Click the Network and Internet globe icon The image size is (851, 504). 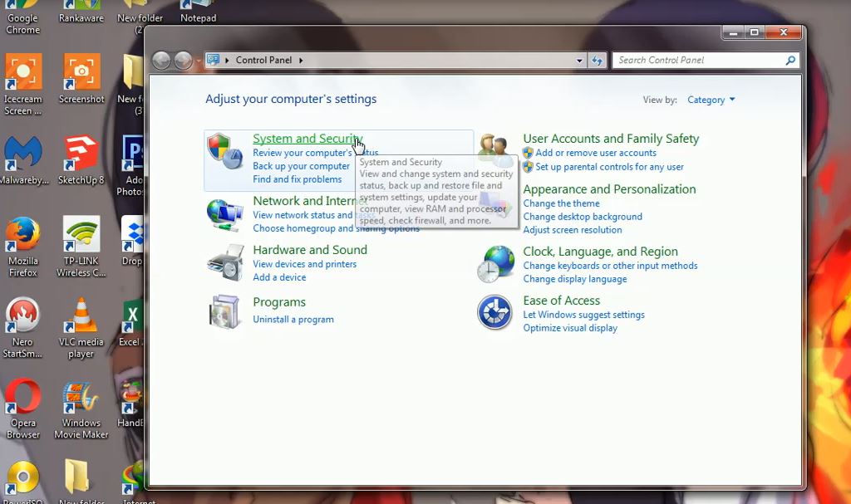(x=224, y=215)
